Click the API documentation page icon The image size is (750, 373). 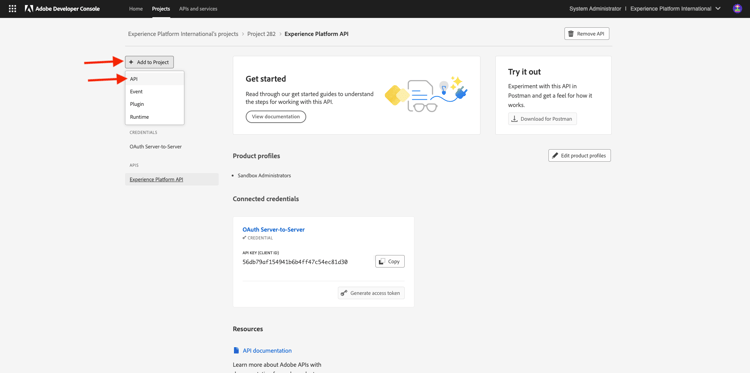(236, 351)
